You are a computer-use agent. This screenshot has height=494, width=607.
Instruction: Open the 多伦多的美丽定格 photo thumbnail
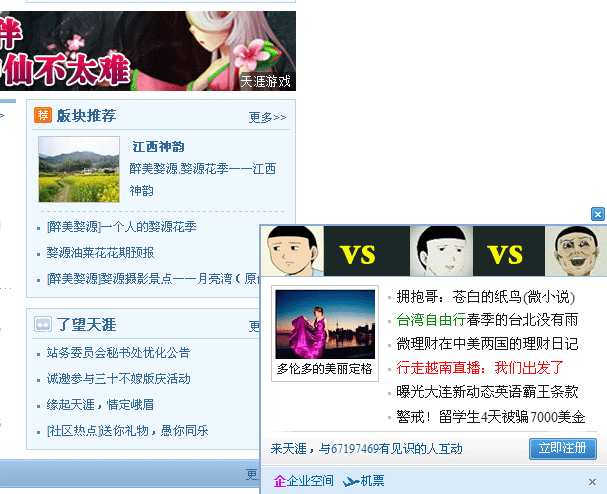pos(325,324)
